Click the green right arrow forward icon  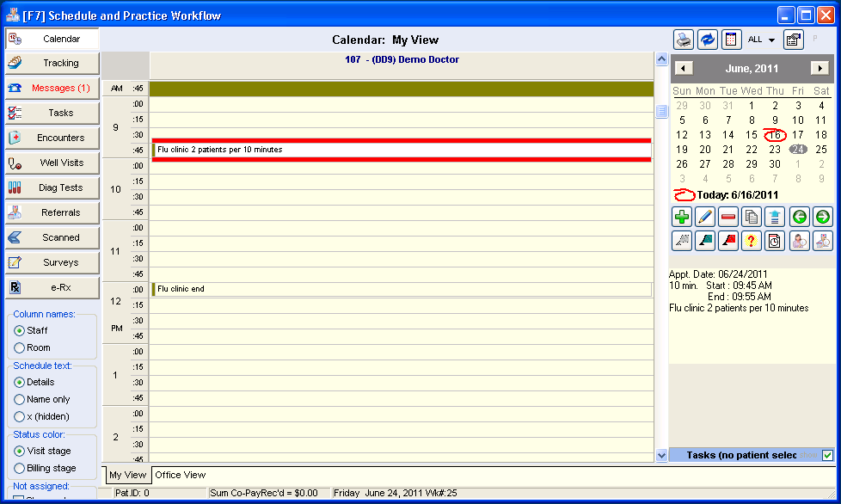point(823,217)
